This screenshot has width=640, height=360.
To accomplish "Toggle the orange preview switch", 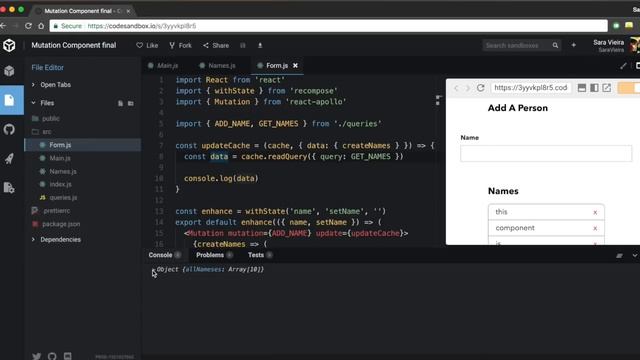I will pyautogui.click(x=629, y=88).
